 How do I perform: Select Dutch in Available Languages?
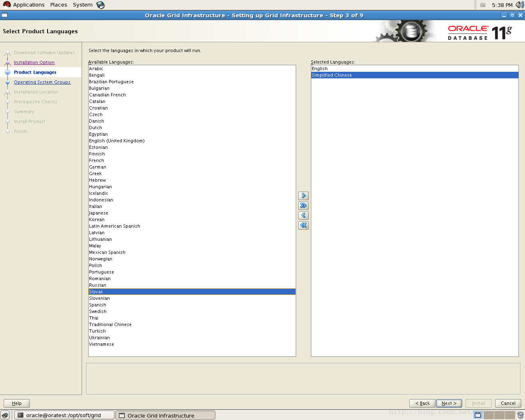[192, 128]
